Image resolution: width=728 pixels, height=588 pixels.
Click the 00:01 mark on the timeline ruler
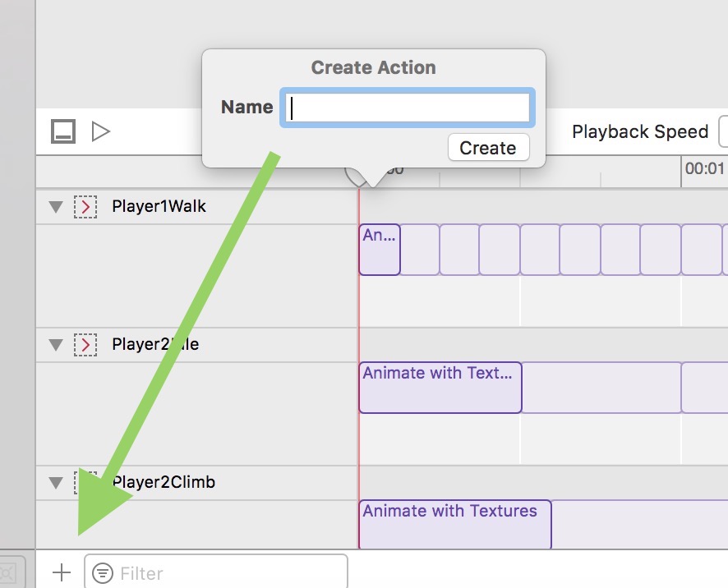pos(703,169)
